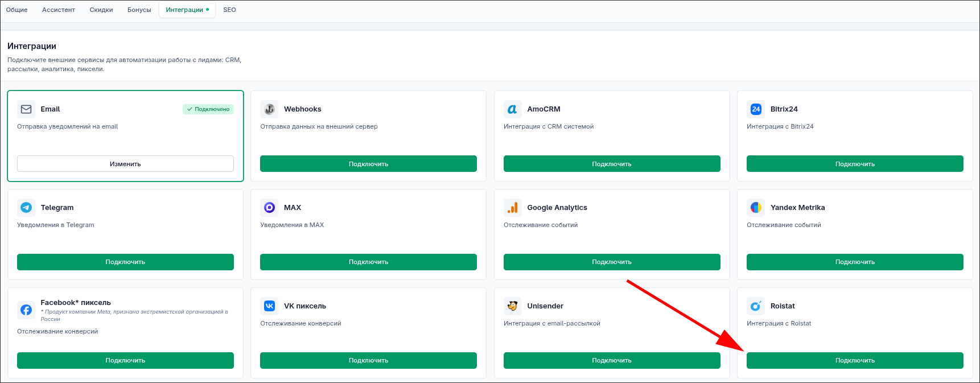Viewport: 980px width, 383px height.
Task: Switch to the SEO tab
Action: point(229,10)
